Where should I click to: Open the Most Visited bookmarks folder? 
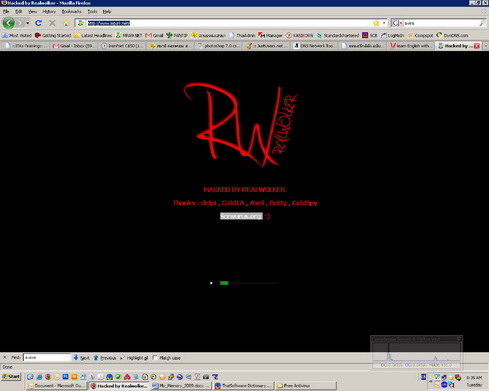17,35
